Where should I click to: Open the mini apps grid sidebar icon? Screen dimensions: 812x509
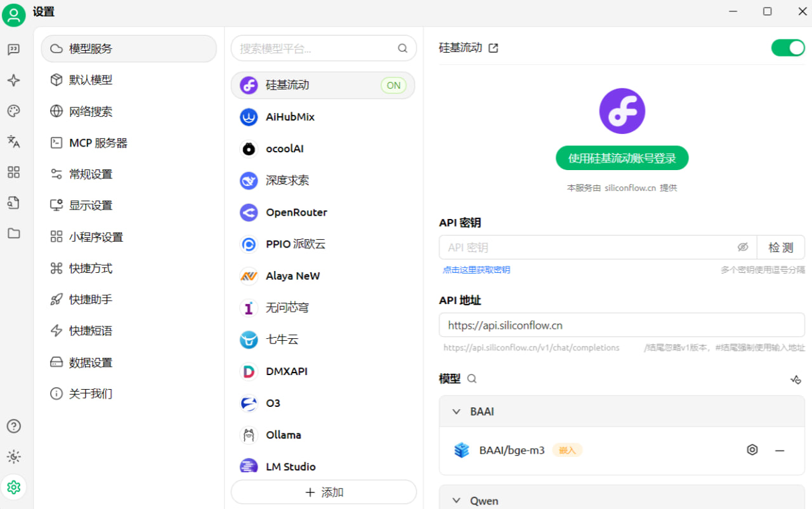pos(13,172)
